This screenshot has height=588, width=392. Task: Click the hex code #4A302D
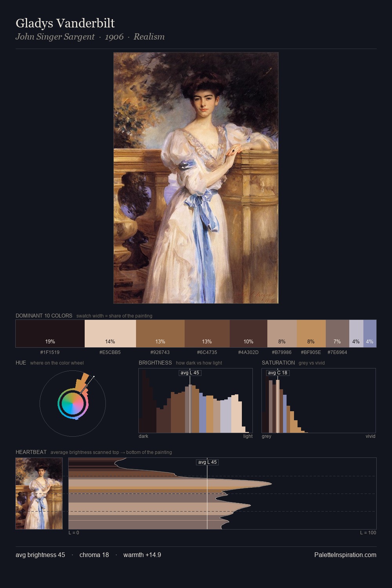click(249, 352)
